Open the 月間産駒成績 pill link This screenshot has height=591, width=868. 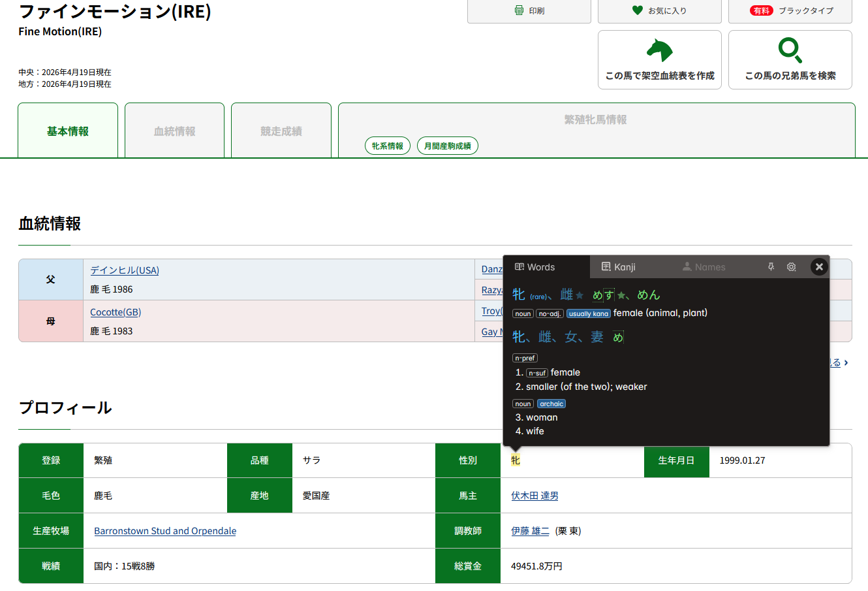448,146
